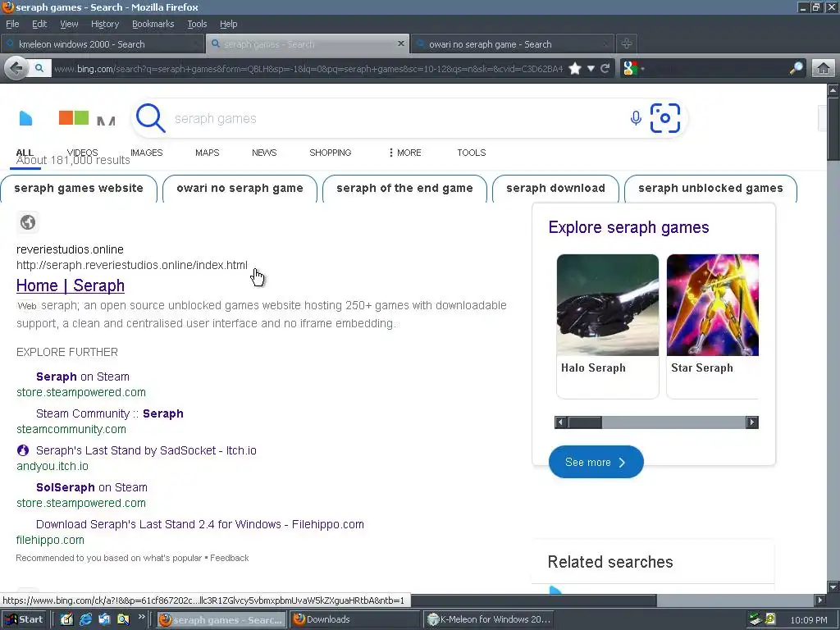Open a new tab with plus button

point(626,43)
